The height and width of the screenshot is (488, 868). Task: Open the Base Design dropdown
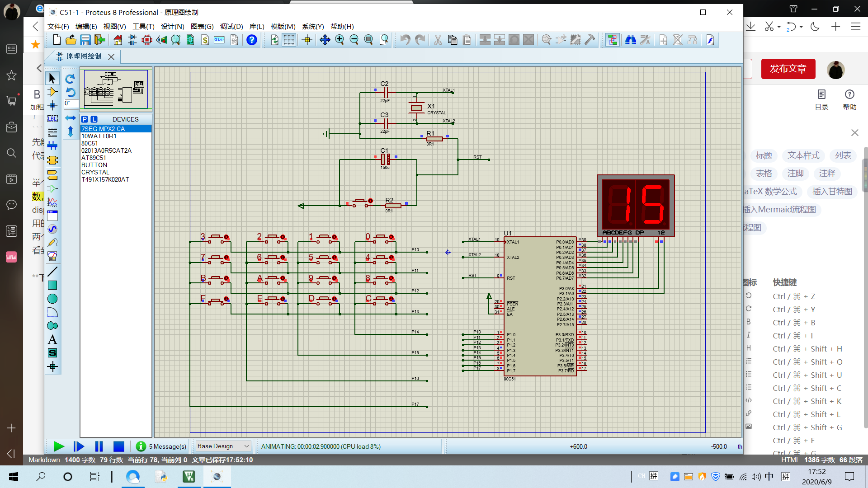[223, 446]
